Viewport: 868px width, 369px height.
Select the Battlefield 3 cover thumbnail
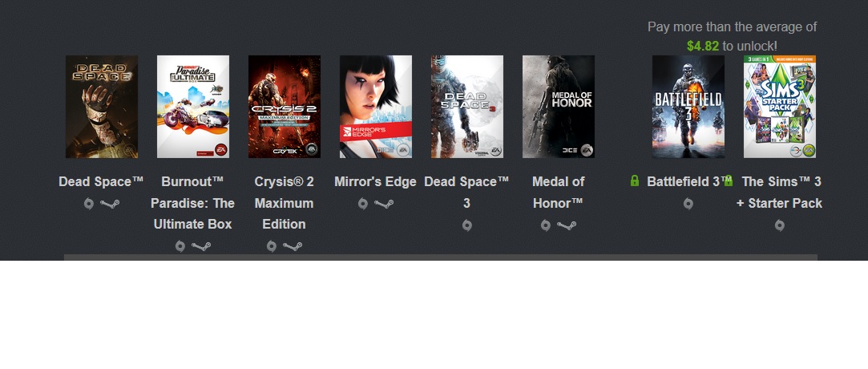pos(688,107)
